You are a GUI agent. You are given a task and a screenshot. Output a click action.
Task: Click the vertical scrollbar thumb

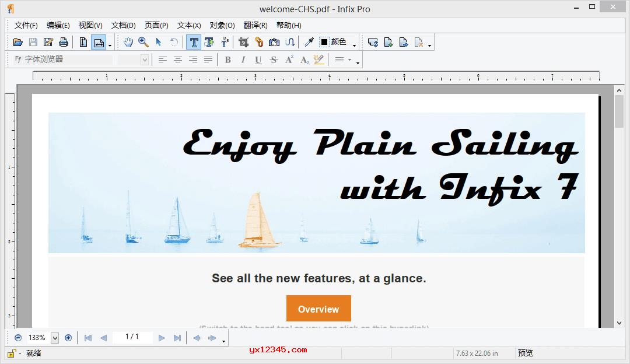click(619, 111)
